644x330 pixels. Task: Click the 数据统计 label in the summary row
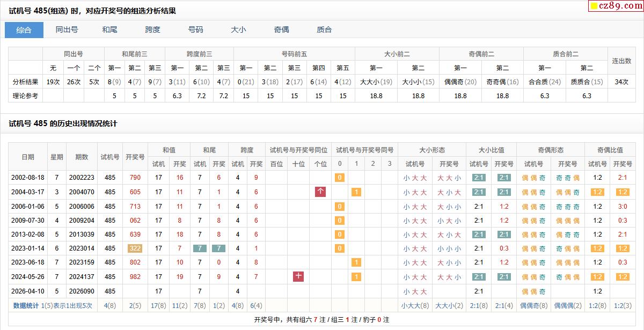pyautogui.click(x=26, y=305)
